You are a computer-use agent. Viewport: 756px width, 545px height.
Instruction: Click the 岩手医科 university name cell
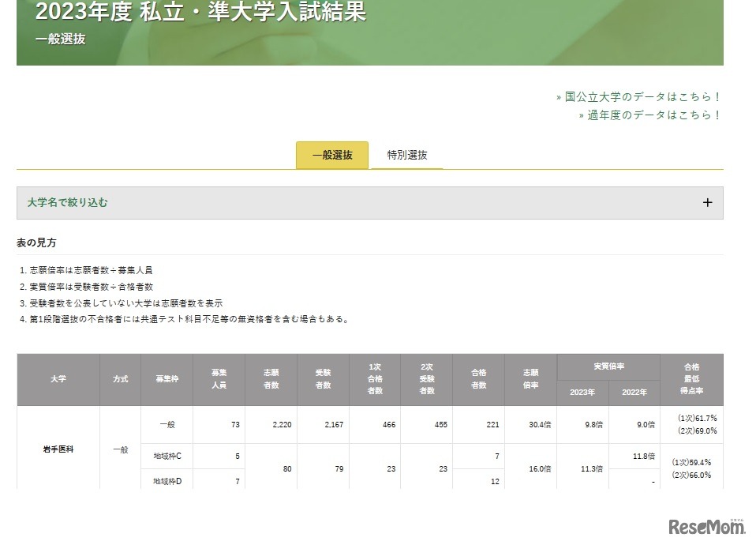point(58,450)
